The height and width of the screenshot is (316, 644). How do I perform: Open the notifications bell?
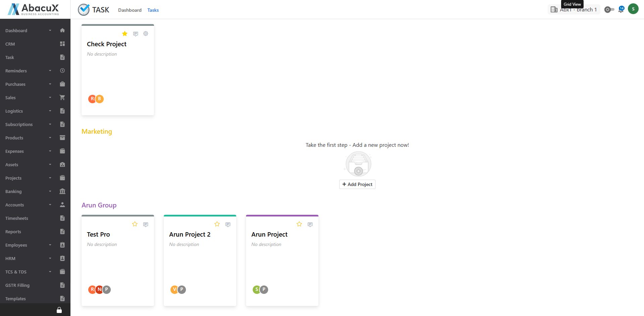tap(621, 9)
